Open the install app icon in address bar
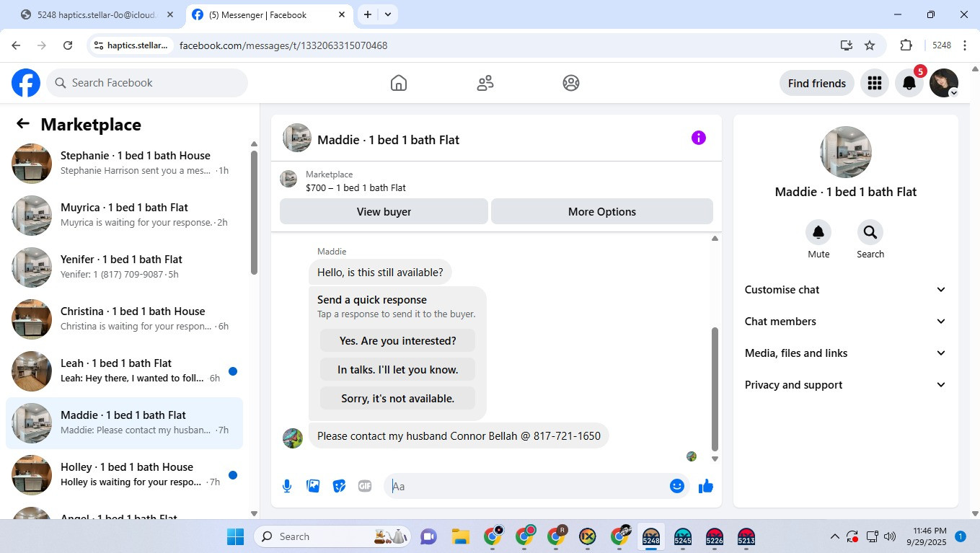The width and height of the screenshot is (980, 553). 847,45
